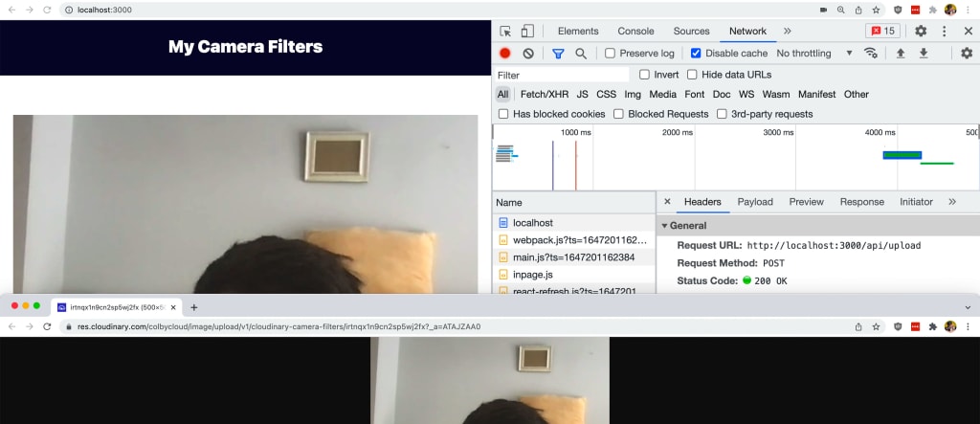
Task: Check Blocked Requests checkbox
Action: [618, 114]
